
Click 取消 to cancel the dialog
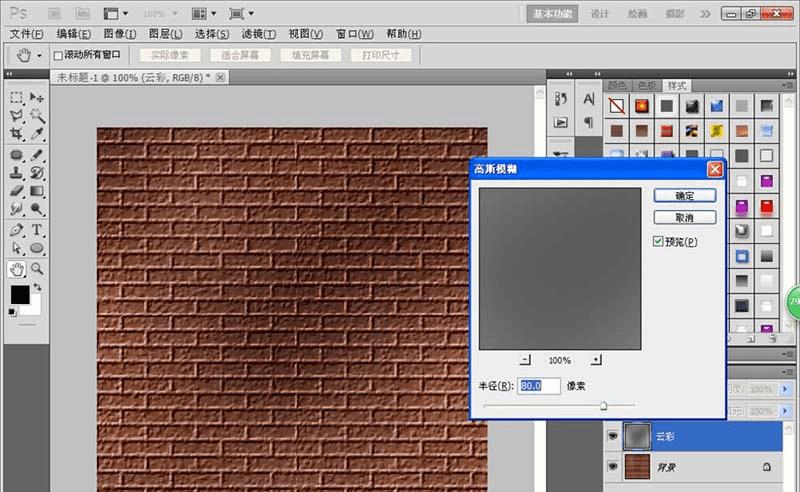(685, 218)
